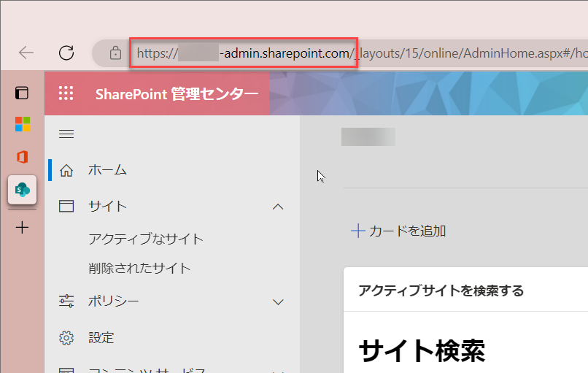The height and width of the screenshot is (373, 588).
Task: Select ポリシー in the navigation
Action: point(114,301)
